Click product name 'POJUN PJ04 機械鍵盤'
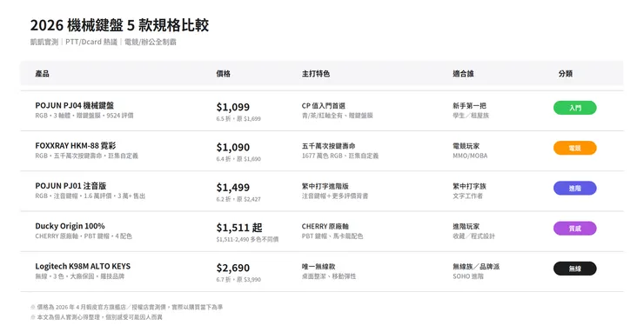This screenshot has width=644, height=332. click(x=75, y=105)
